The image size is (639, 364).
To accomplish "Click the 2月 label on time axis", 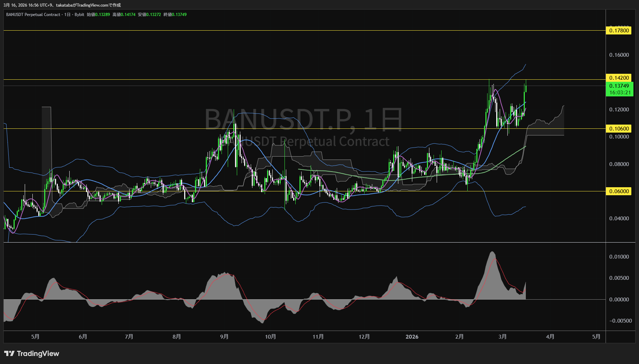I will (x=459, y=337).
